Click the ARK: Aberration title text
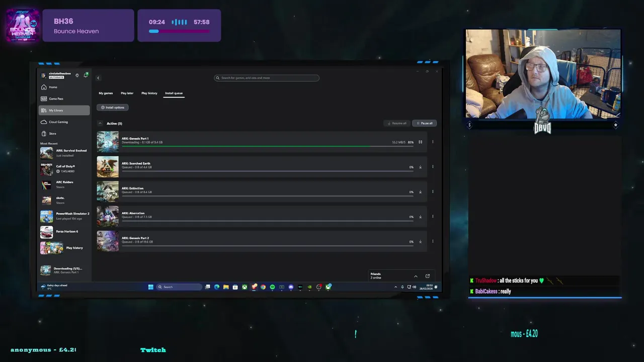Screen dimensions: 644x362 133,213
